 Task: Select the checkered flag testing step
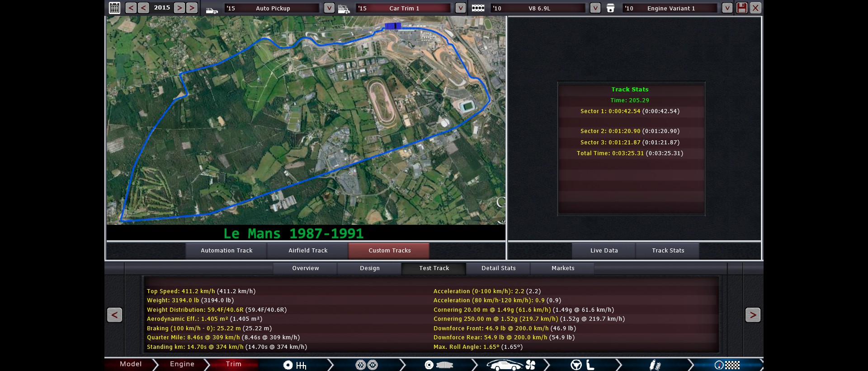pyautogui.click(x=727, y=365)
